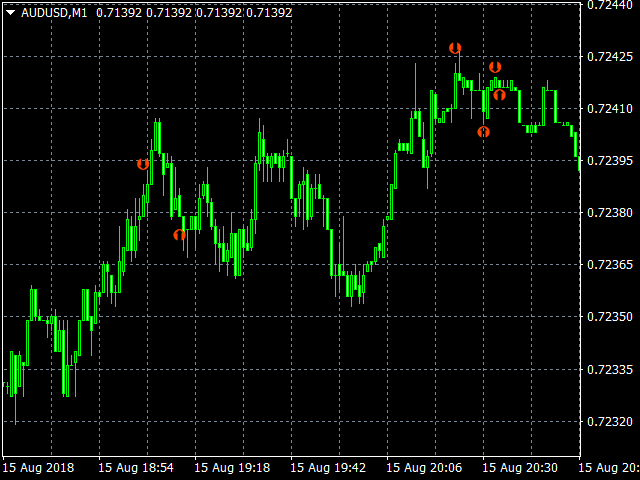
Task: Click the 15 Aug 2018 time label
Action: click(38, 467)
